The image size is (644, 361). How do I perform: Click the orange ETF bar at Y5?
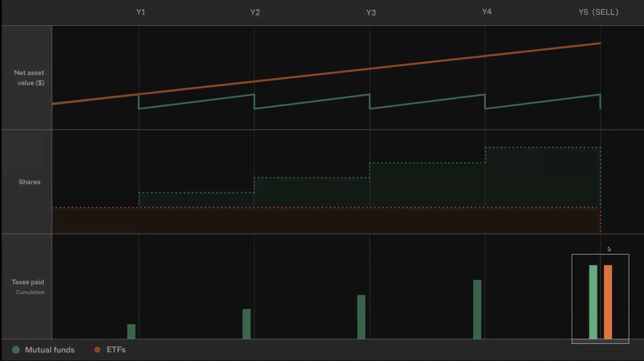click(x=608, y=302)
